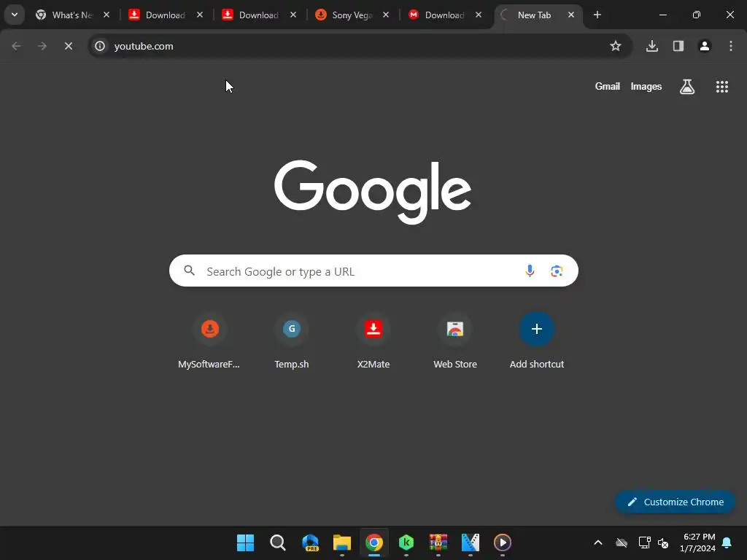Focus the Search Google or type a URL box
The height and width of the screenshot is (560, 747).
(x=373, y=271)
